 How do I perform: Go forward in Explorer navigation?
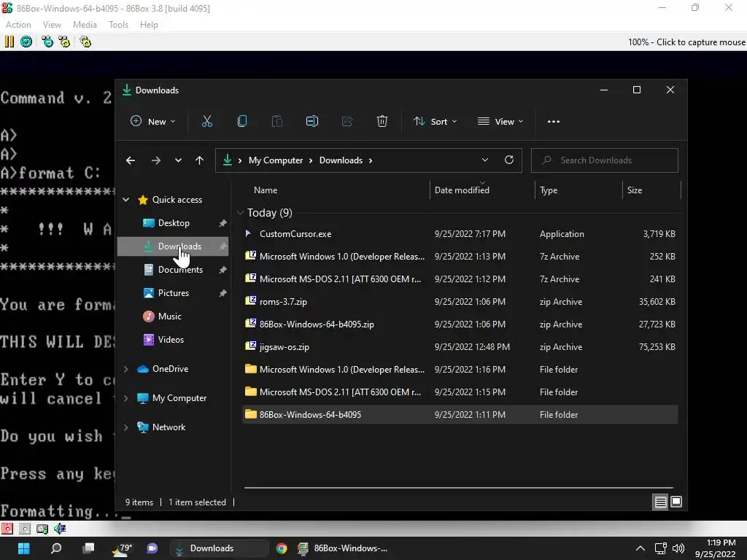pos(156,160)
